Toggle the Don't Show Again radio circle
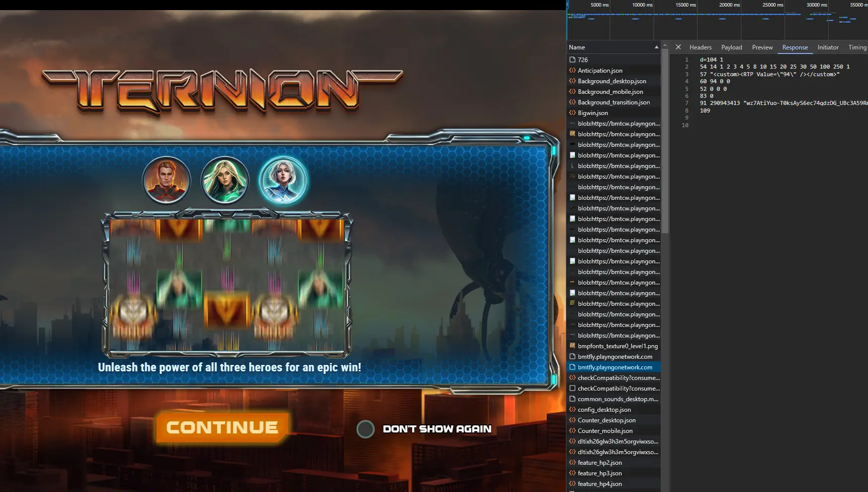This screenshot has width=868, height=492. tap(366, 429)
